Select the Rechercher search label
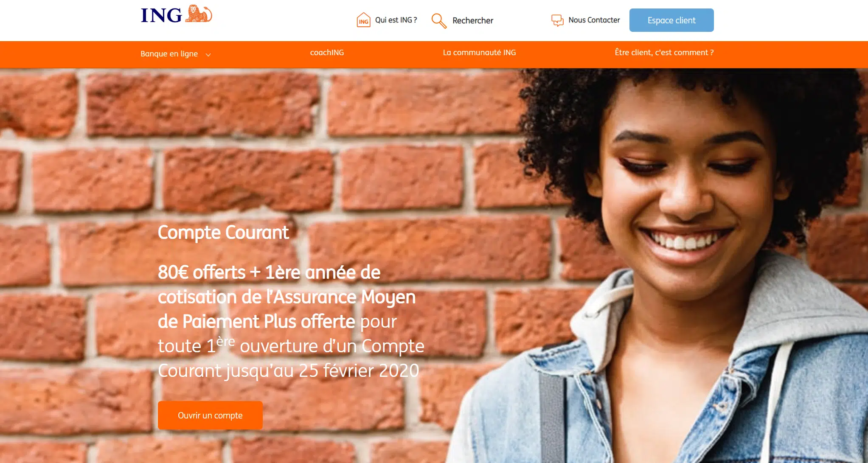The image size is (868, 463). [473, 20]
